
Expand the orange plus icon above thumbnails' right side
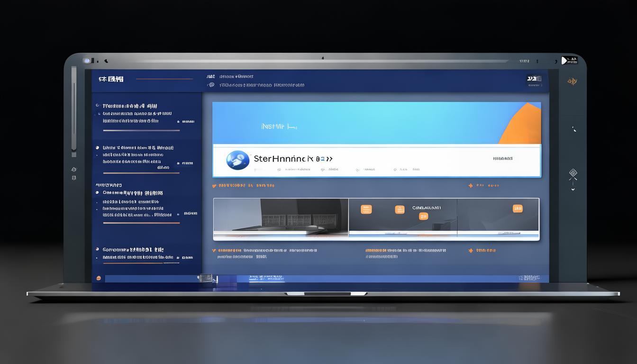pyautogui.click(x=471, y=186)
